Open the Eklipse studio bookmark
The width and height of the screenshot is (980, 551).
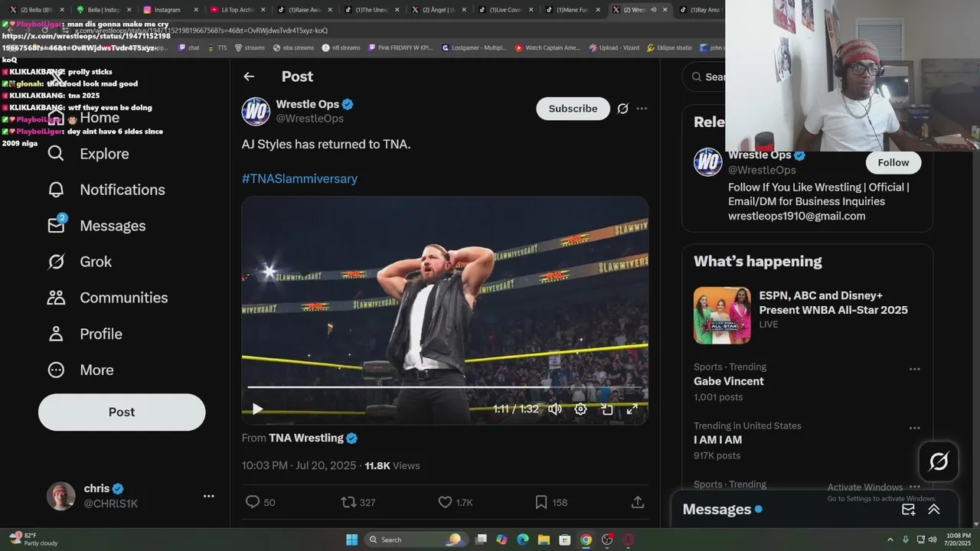(668, 47)
